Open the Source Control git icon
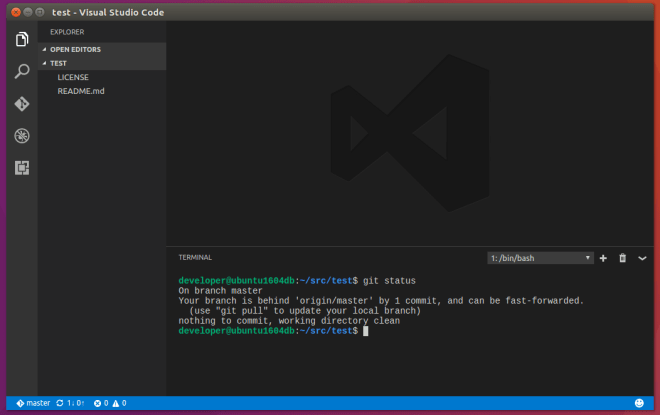Viewport: 660px width, 415px height. click(x=22, y=103)
